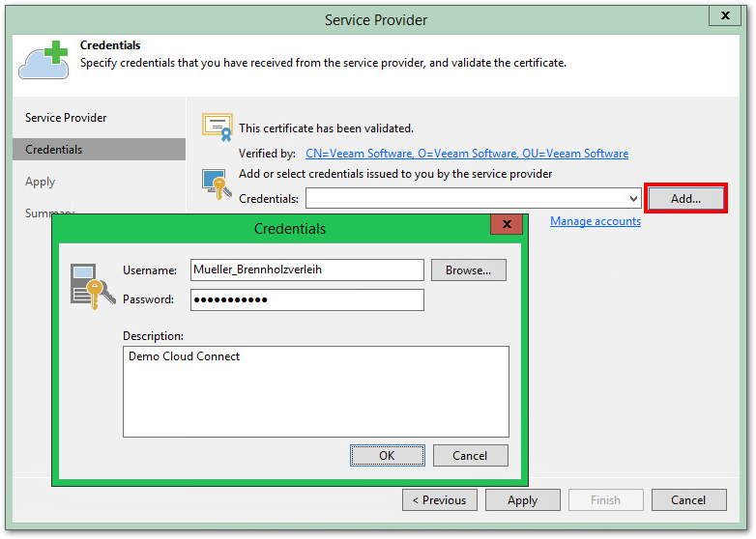756x539 pixels.
Task: Confirm credentials with the OK button
Action: (387, 456)
